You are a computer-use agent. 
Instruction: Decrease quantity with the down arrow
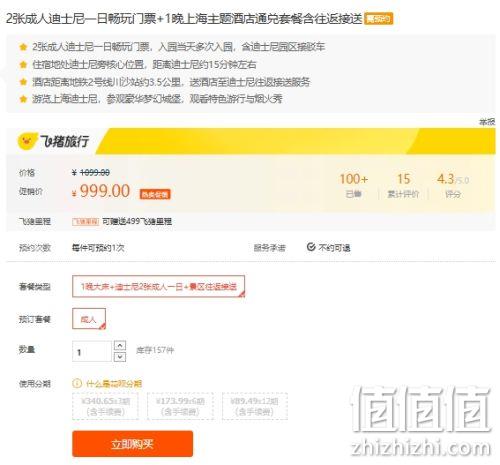[x=120, y=357]
